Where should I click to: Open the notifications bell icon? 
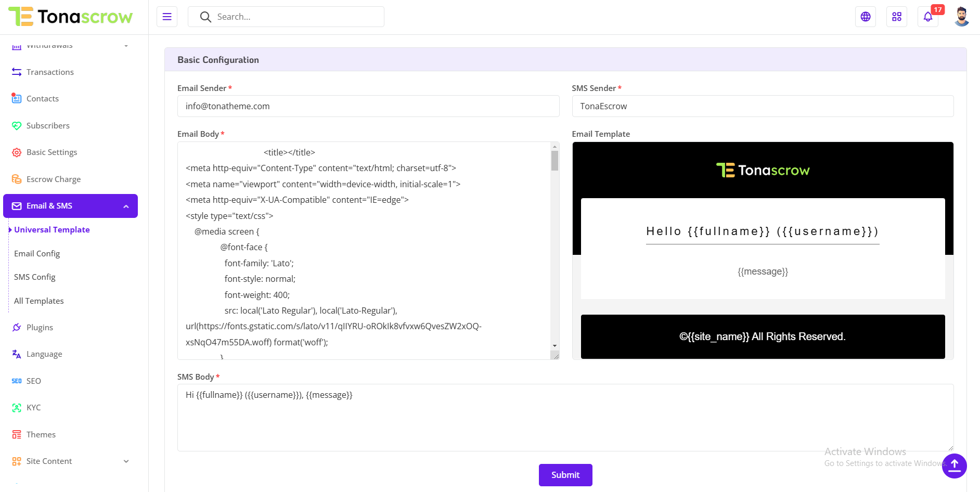click(x=928, y=17)
